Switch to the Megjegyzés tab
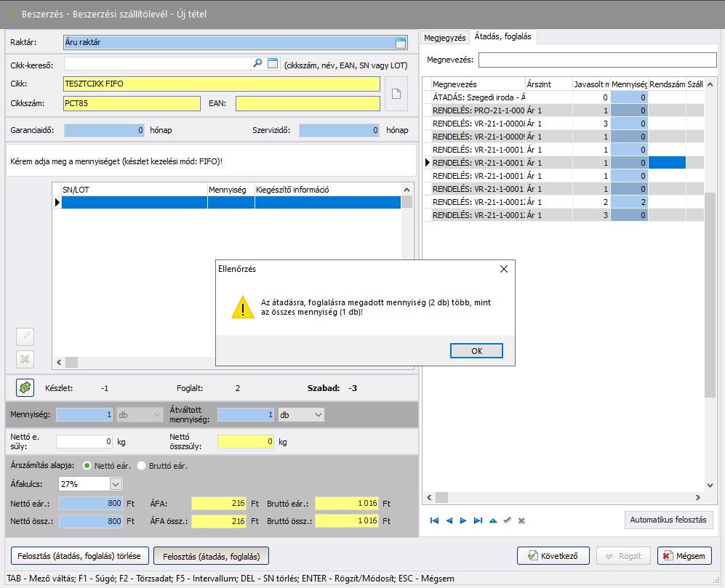 tap(444, 36)
